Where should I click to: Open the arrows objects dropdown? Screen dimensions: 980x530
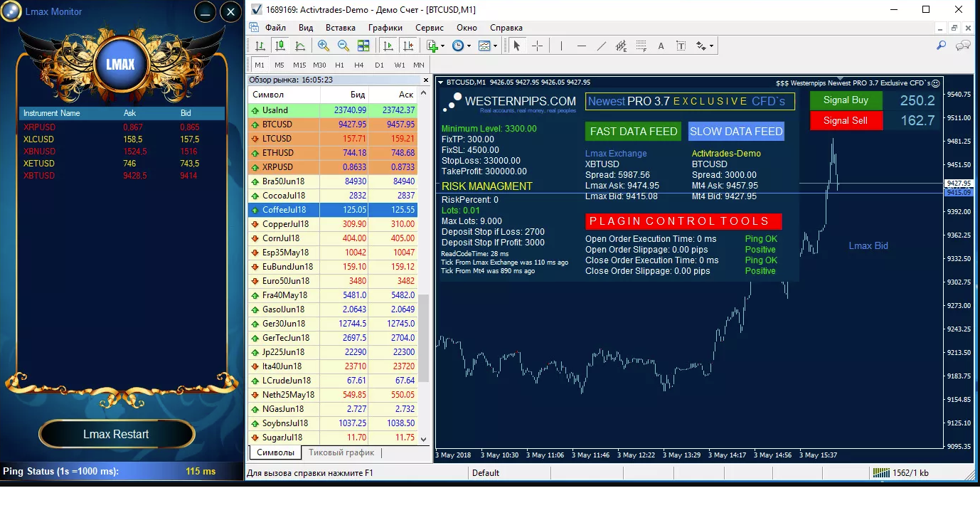[x=704, y=46]
